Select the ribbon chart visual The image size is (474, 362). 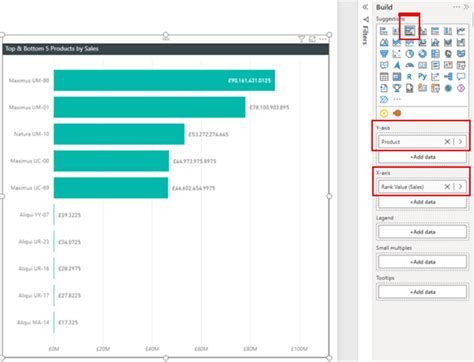point(448,42)
